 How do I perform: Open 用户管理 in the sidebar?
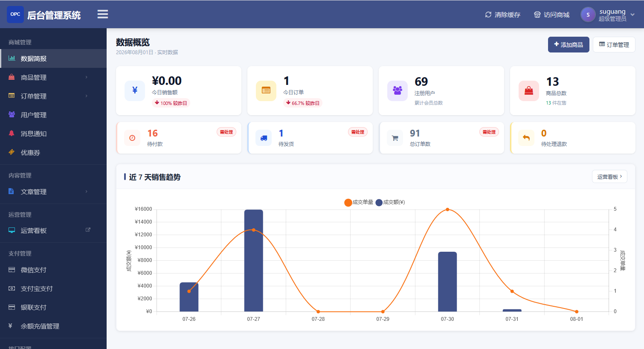[x=53, y=115]
